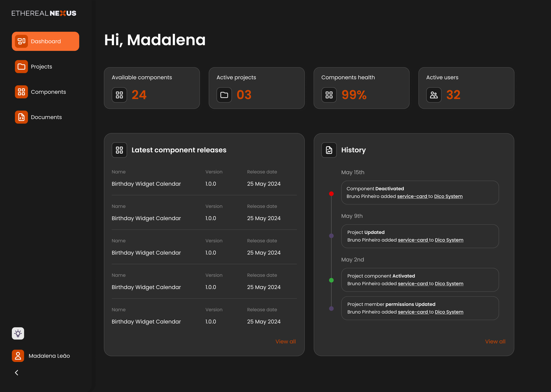The width and height of the screenshot is (551, 392).
Task: Click the grid icon in Available components card
Action: tap(119, 95)
